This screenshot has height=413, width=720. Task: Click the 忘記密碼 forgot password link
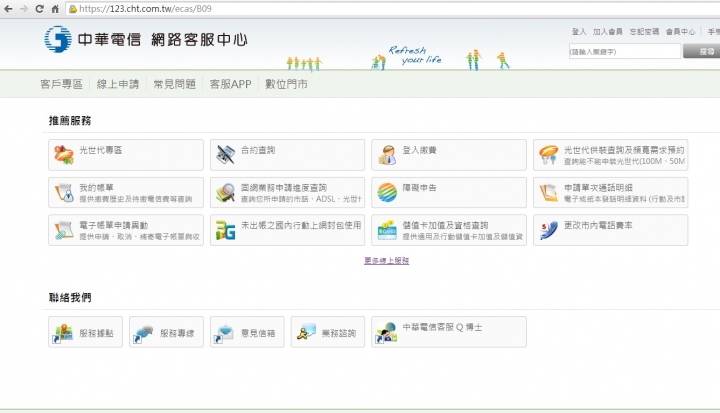(644, 32)
